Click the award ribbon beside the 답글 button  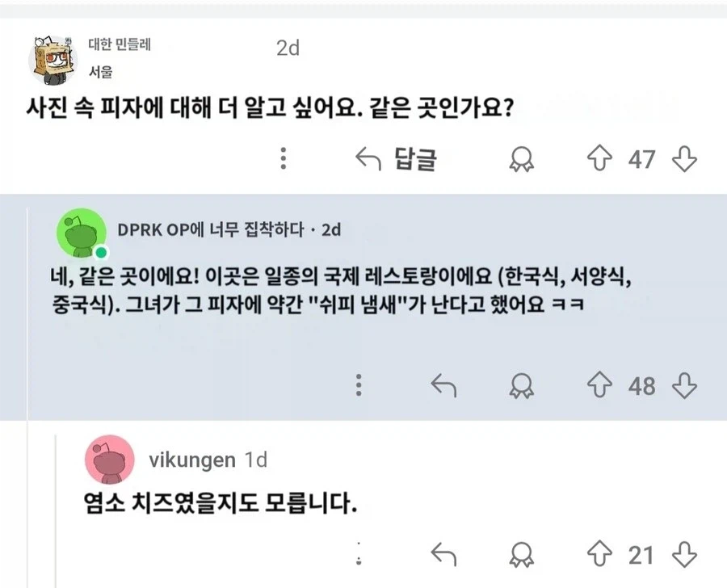522,159
